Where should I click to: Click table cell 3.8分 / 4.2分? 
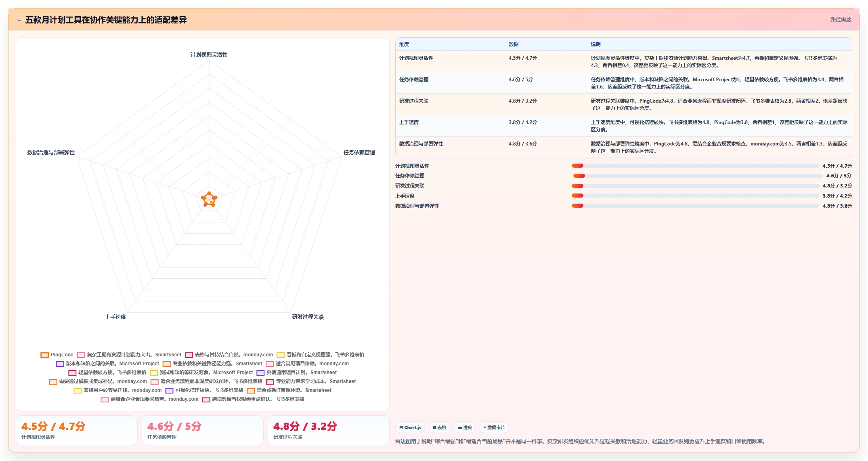(523, 122)
